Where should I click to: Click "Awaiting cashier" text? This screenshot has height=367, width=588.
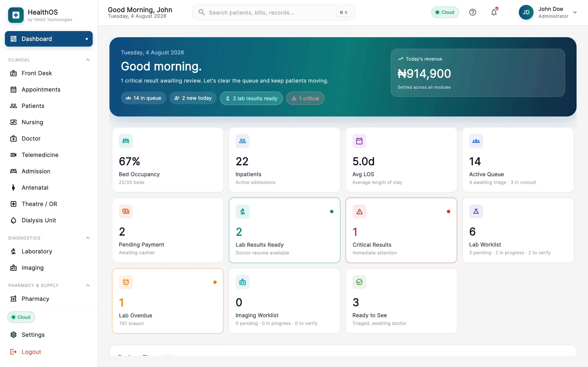point(137,252)
